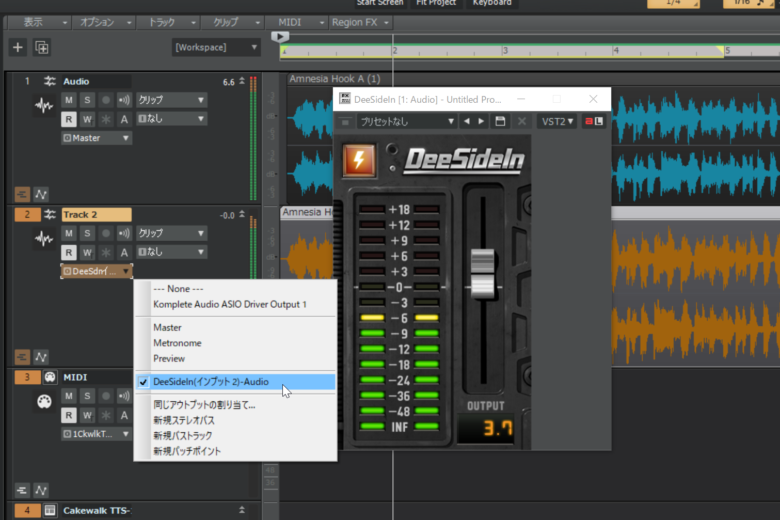Toggle automation write on Audio track
The height and width of the screenshot is (520, 780).
pos(87,119)
